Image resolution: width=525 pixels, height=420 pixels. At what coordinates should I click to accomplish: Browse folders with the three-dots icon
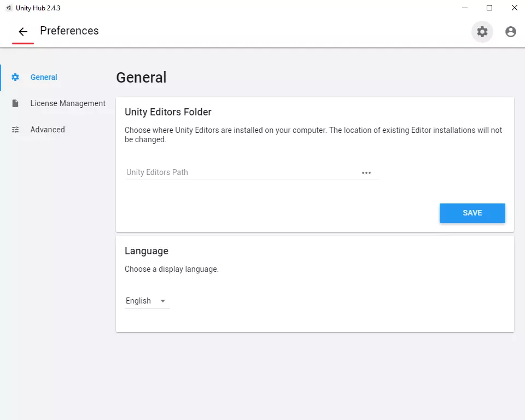(366, 173)
